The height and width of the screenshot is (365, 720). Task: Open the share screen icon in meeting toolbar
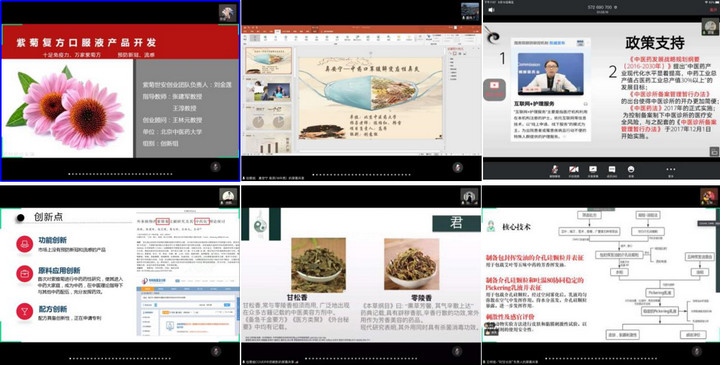click(593, 170)
